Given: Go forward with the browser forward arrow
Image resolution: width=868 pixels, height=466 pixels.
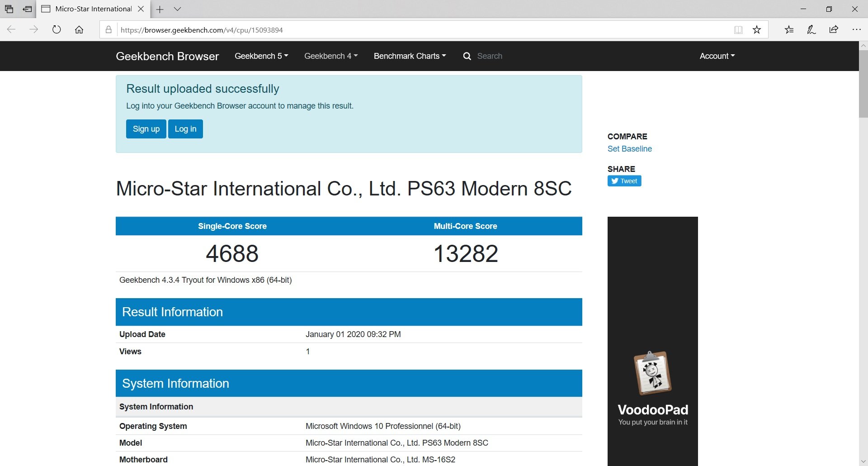Looking at the screenshot, I should (34, 29).
